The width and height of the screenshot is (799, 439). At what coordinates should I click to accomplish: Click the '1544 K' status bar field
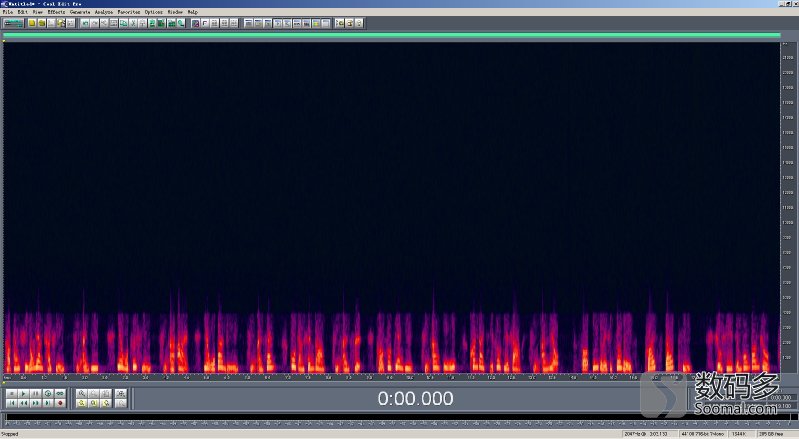point(739,434)
